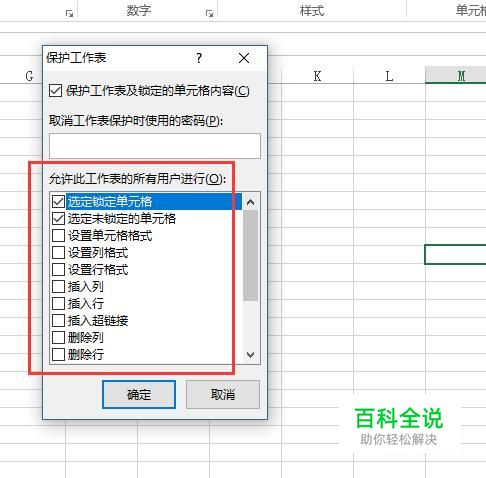
Task: Cancel the dialog with 取消
Action: click(223, 395)
